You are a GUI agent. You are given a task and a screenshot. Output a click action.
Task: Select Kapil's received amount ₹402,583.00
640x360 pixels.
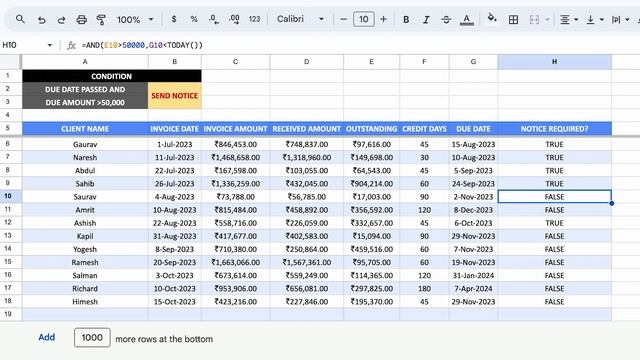pyautogui.click(x=306, y=236)
